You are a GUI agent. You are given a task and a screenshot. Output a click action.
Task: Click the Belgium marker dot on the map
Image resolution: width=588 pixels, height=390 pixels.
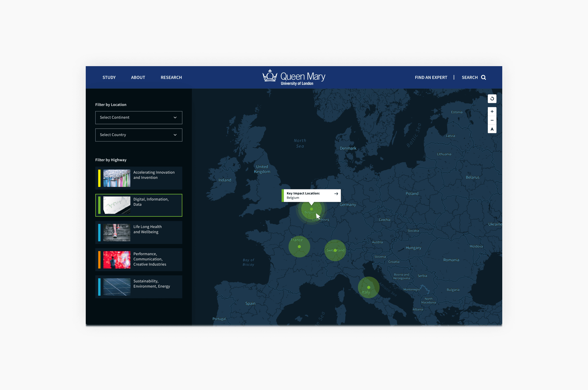click(311, 209)
